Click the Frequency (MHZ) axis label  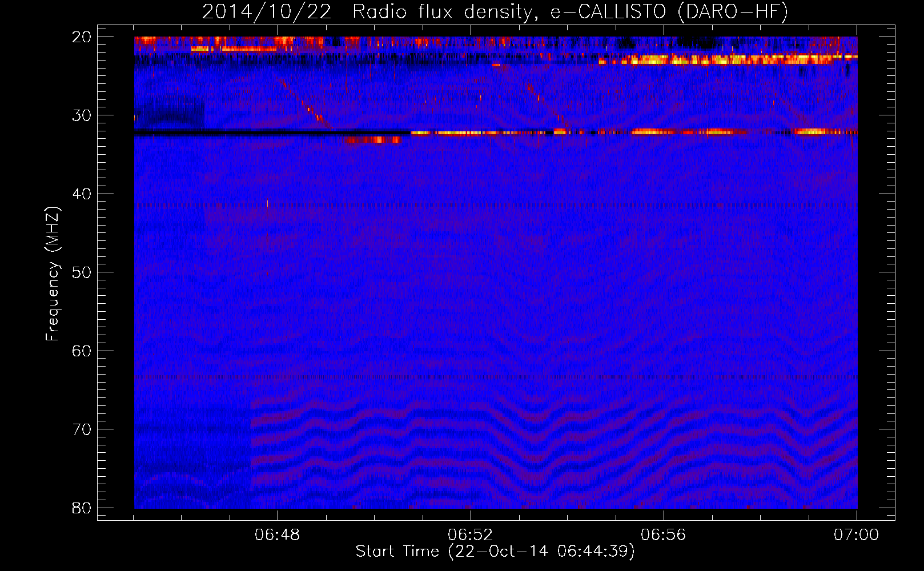coord(53,274)
